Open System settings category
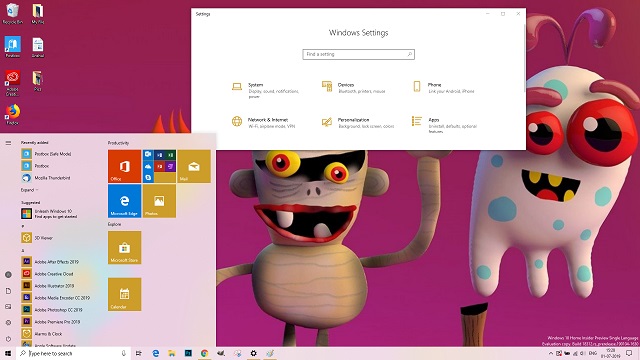This screenshot has width=640, height=360. pyautogui.click(x=267, y=91)
